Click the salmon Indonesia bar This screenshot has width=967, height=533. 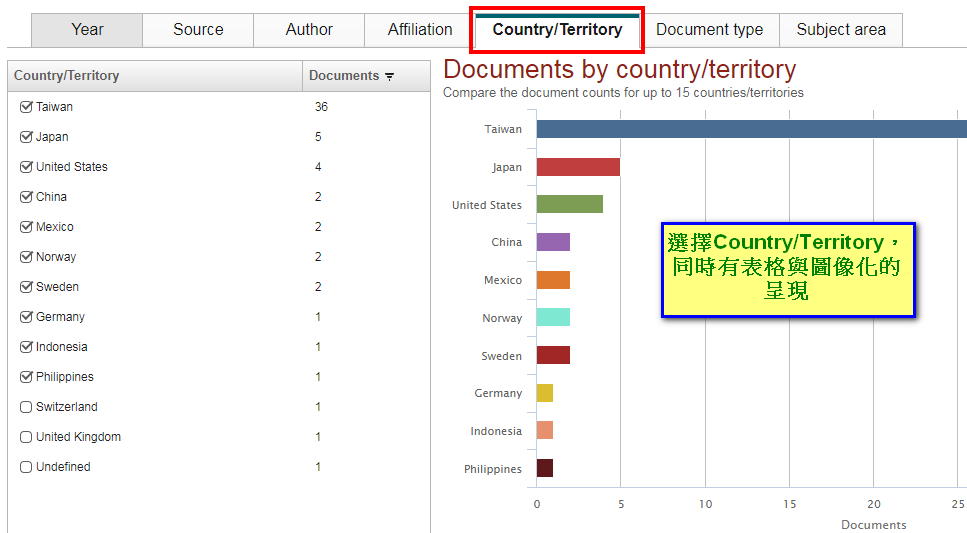tap(545, 430)
